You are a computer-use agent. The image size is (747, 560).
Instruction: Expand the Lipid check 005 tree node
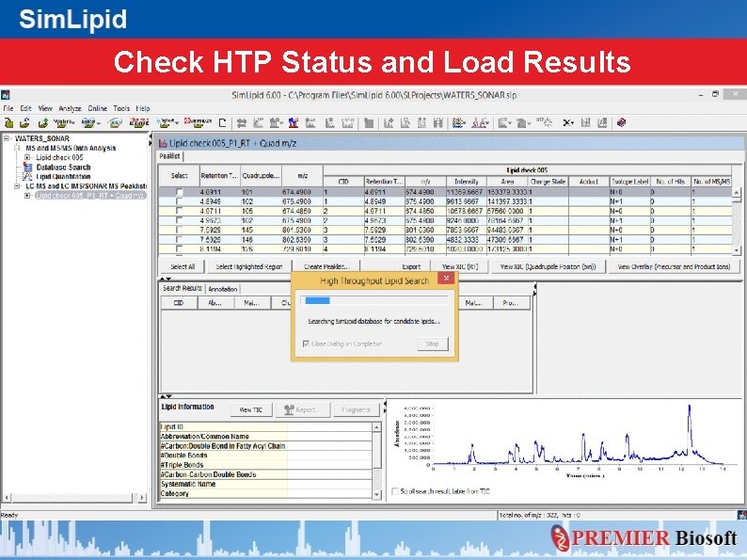pyautogui.click(x=27, y=157)
